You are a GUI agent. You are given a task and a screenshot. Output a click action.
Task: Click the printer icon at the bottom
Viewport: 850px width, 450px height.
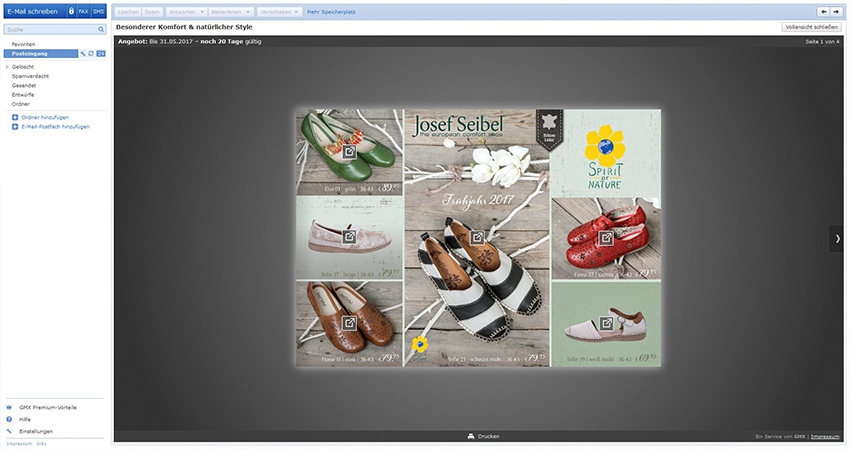[x=471, y=436]
